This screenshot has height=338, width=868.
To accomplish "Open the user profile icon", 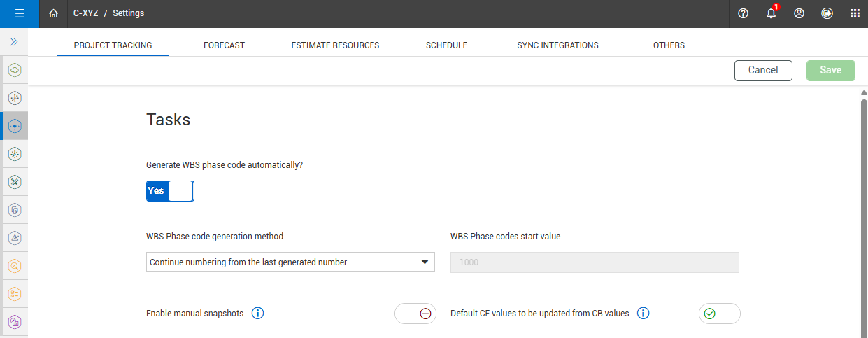I will click(799, 13).
